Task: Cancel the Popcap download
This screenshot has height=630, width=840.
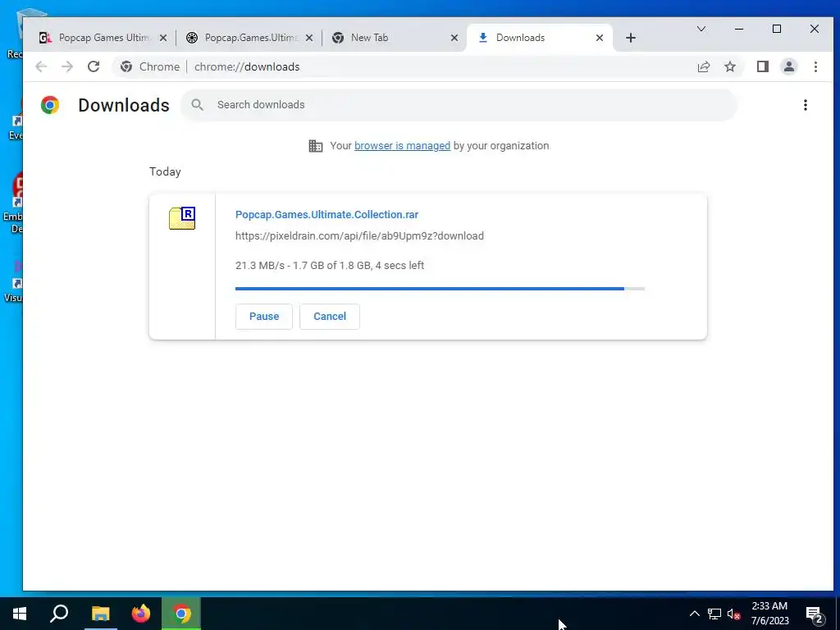Action: tap(330, 317)
